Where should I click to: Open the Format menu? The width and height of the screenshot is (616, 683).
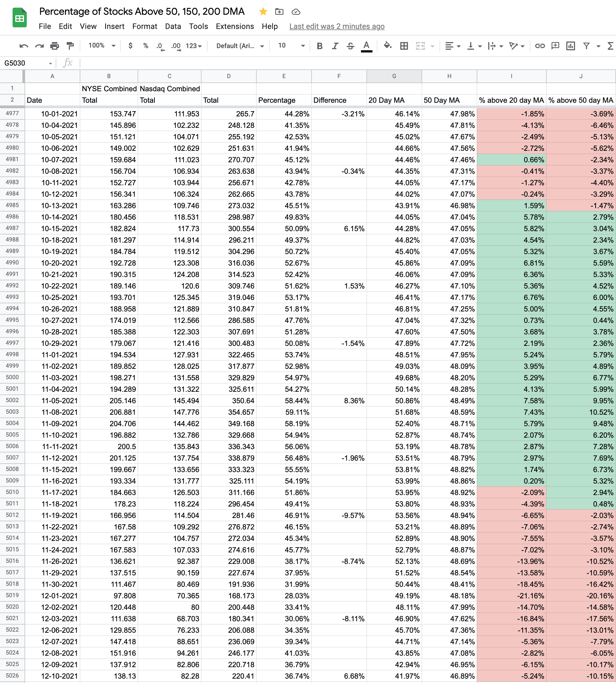click(x=144, y=27)
